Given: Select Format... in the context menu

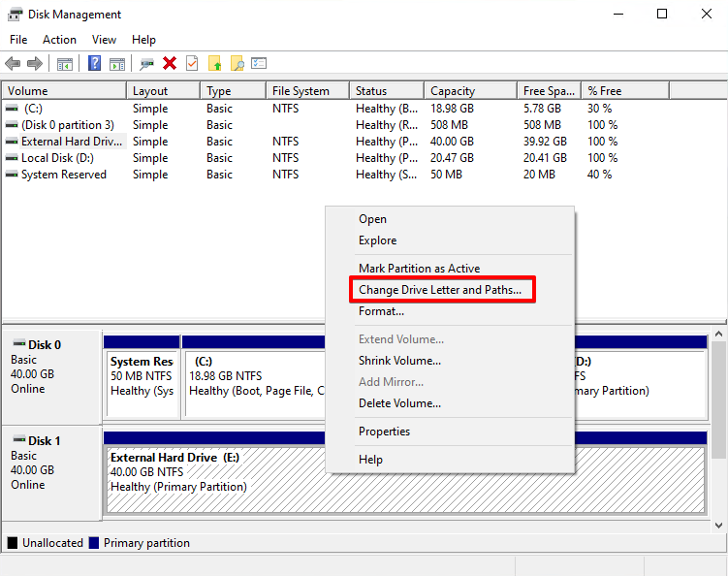Looking at the screenshot, I should pos(450,311).
